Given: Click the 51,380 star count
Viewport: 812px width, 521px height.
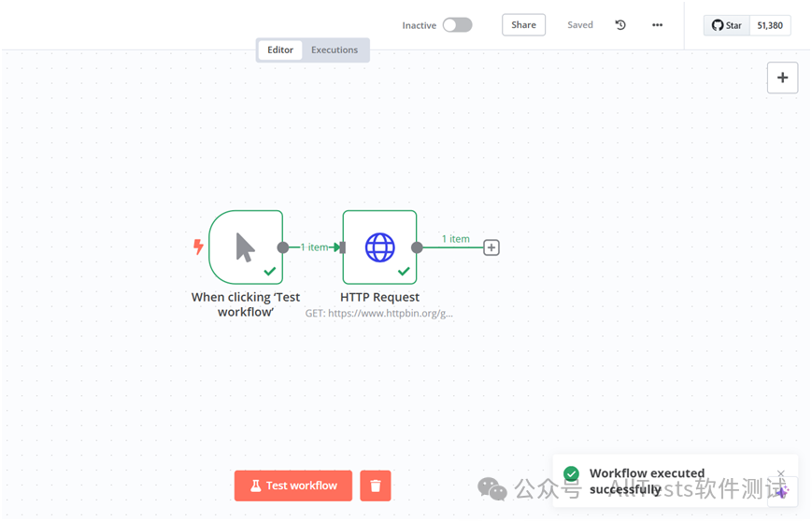Looking at the screenshot, I should (770, 25).
